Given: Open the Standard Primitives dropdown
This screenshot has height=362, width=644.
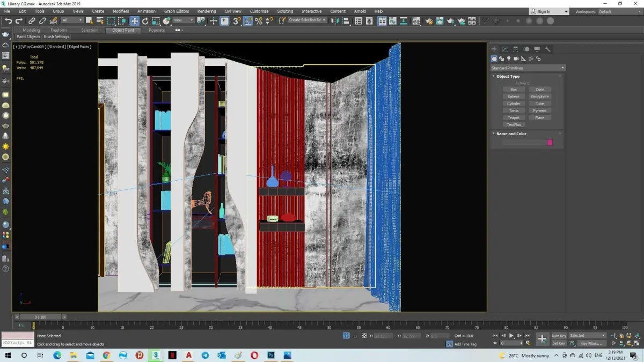Looking at the screenshot, I should 528,68.
